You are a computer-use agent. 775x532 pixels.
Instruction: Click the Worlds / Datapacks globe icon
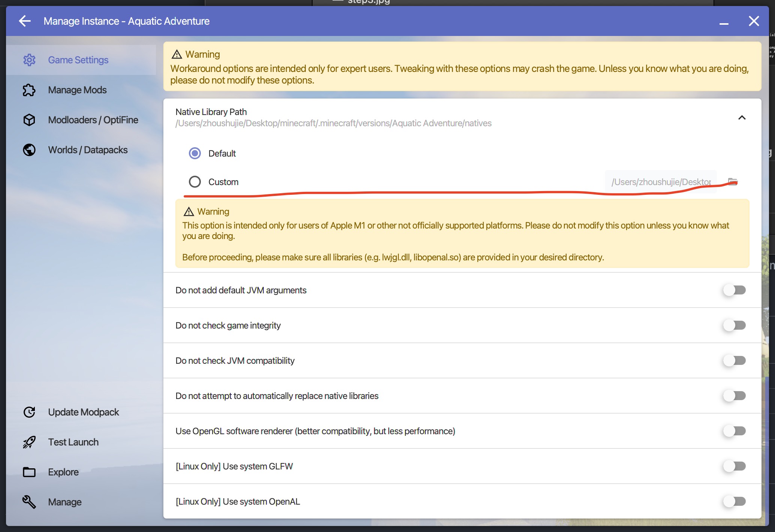29,150
